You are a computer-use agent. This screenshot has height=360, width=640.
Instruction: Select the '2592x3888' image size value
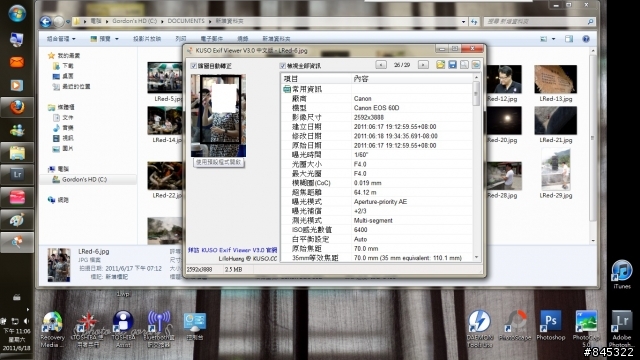(368, 117)
